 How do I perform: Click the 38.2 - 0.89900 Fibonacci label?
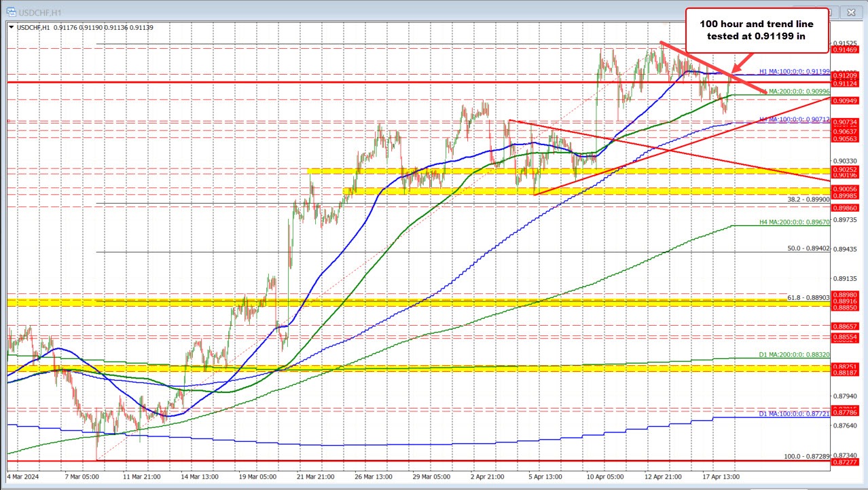pos(808,197)
